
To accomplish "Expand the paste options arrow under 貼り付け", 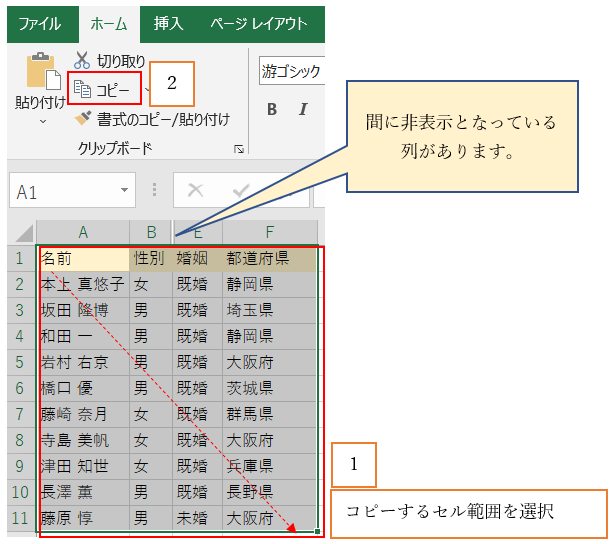I will (x=41, y=121).
